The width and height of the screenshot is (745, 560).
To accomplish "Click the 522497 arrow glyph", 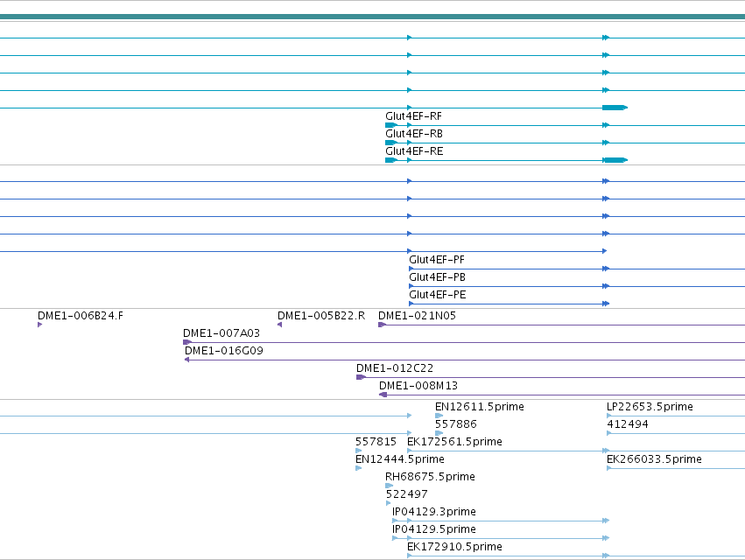I will [388, 503].
